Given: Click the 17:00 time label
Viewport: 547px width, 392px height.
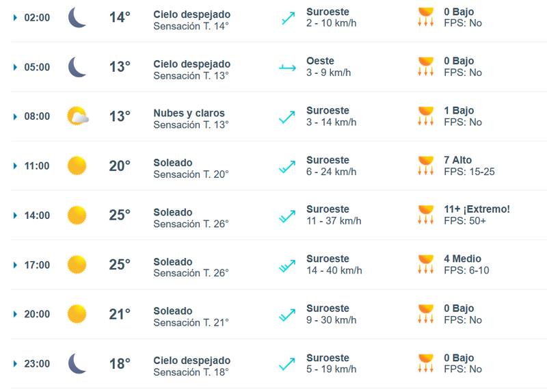Looking at the screenshot, I should coord(37,265).
